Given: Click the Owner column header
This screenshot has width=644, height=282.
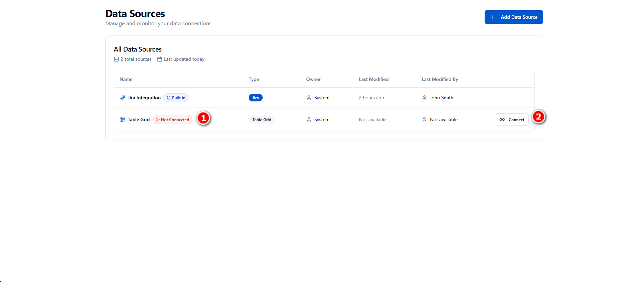Looking at the screenshot, I should [x=313, y=79].
